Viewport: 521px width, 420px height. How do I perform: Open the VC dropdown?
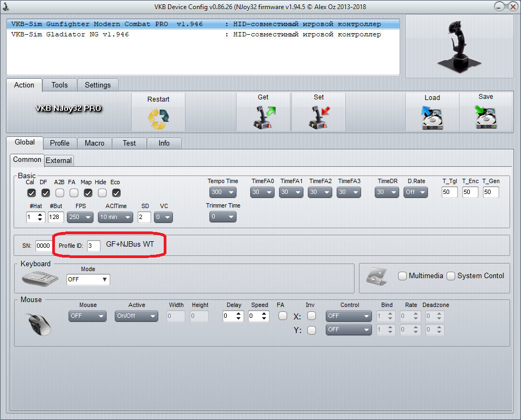point(164,217)
